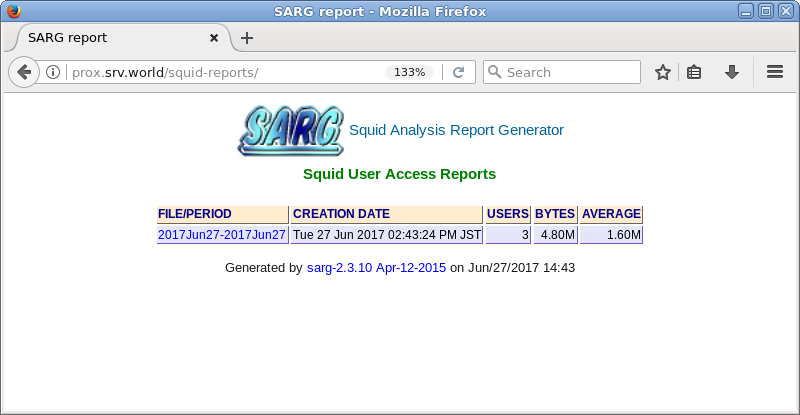Click the Firefox logo in the title bar

14,11
